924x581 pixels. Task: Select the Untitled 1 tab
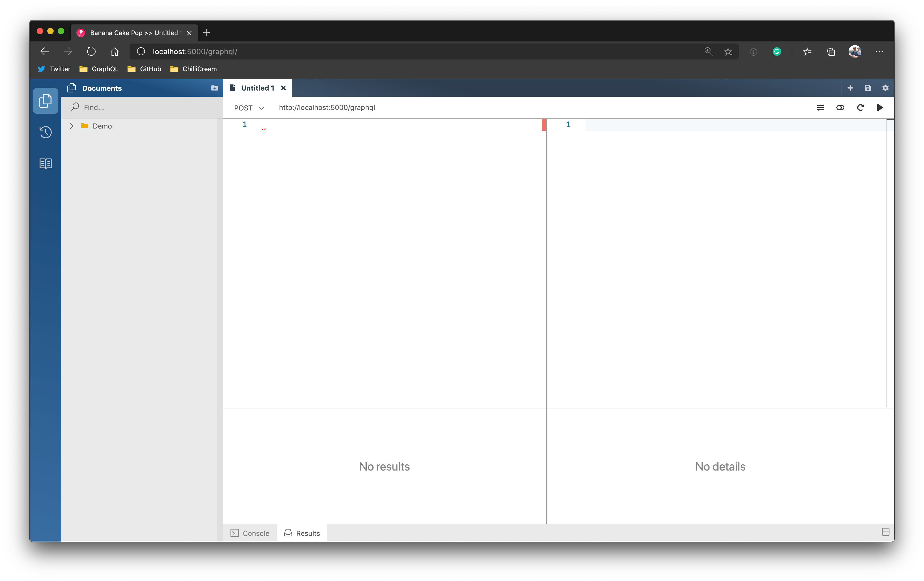pyautogui.click(x=258, y=88)
